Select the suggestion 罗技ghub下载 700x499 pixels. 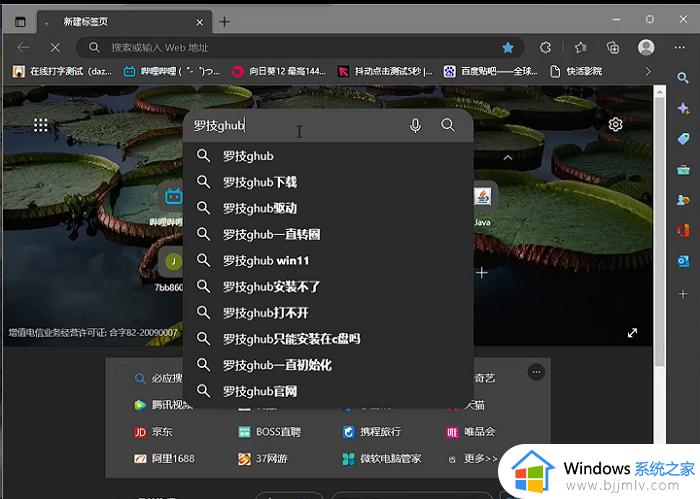coord(328,182)
